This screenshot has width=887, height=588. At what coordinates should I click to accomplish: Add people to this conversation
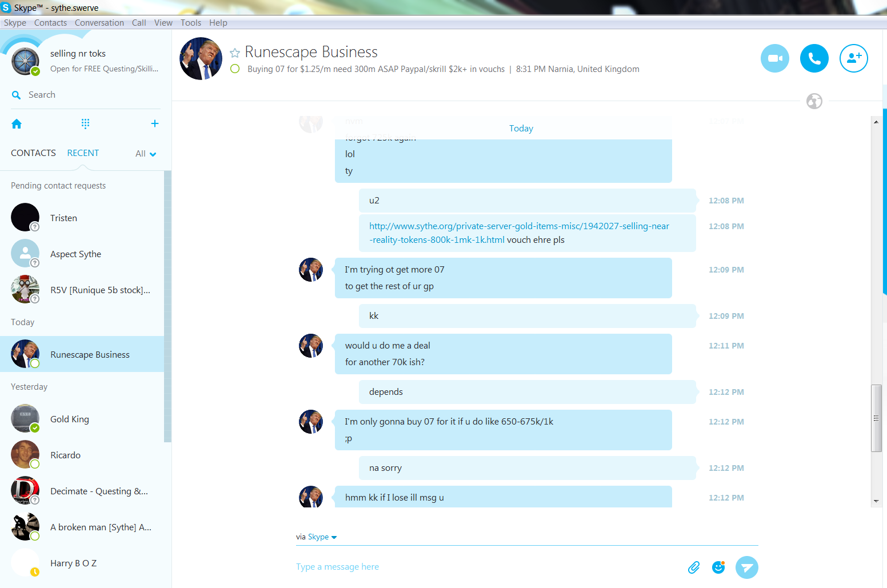(854, 58)
